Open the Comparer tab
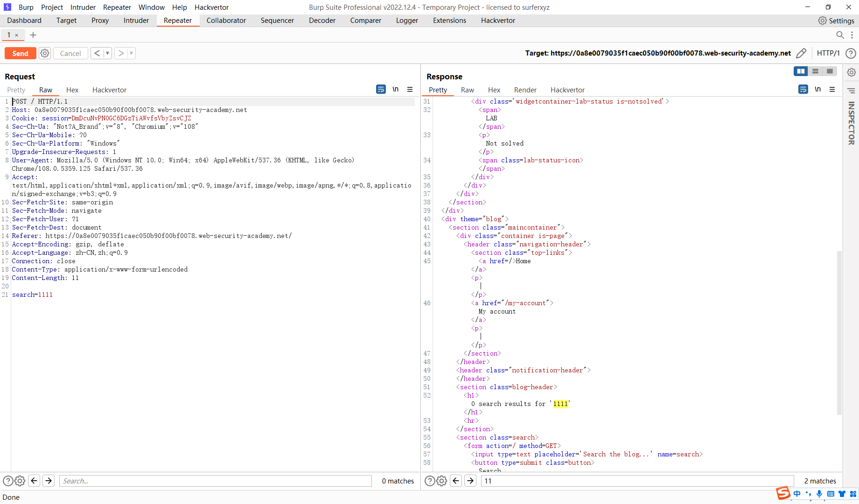 click(366, 21)
